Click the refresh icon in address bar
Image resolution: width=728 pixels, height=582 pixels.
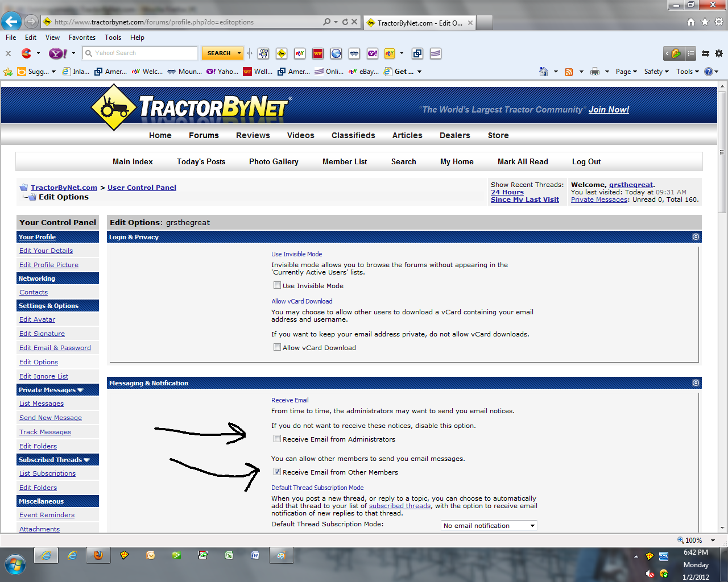345,22
